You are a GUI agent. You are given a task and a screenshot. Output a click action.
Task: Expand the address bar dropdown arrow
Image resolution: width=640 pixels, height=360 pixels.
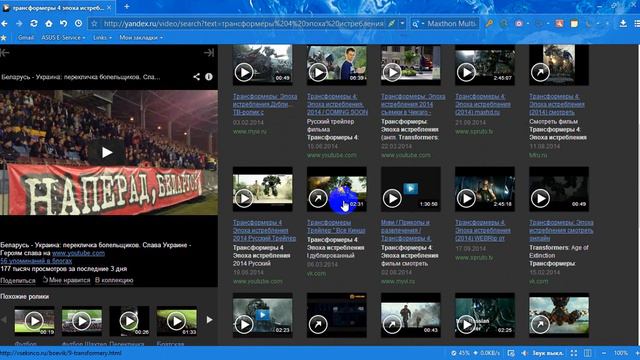coord(402,24)
